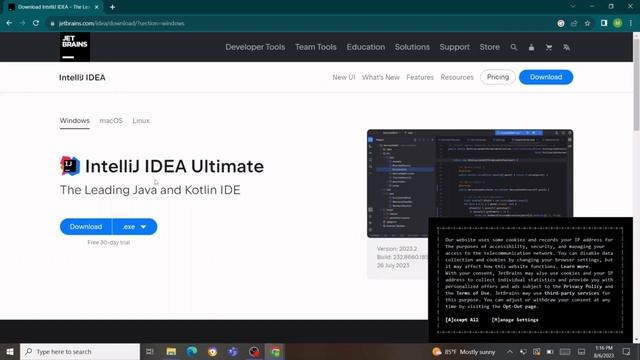Open the Features link
The height and width of the screenshot is (360, 640).
point(420,77)
